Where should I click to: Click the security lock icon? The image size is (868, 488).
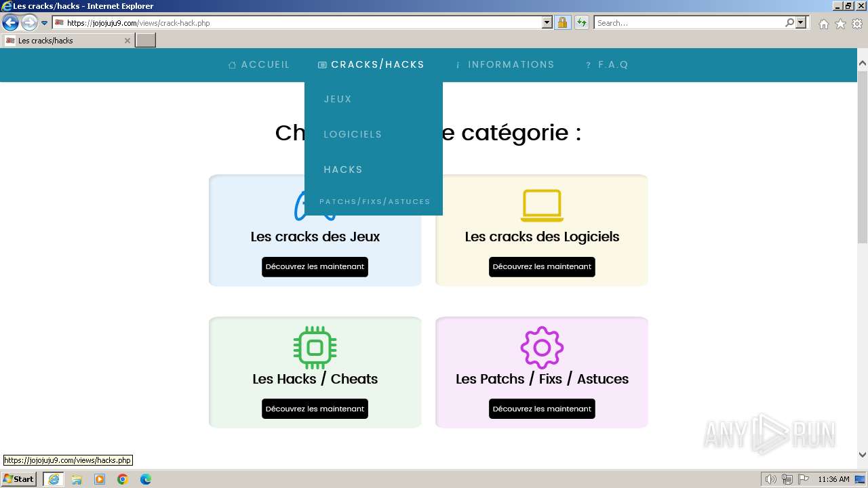[562, 23]
